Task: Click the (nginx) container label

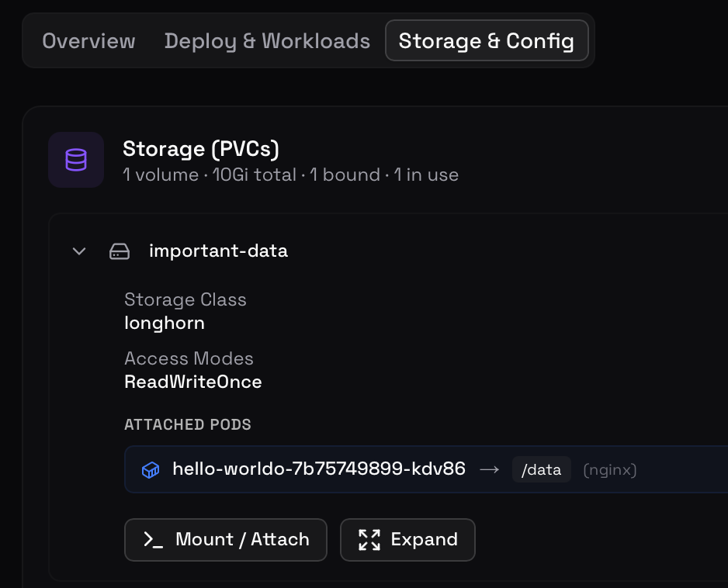Action: [x=609, y=469]
